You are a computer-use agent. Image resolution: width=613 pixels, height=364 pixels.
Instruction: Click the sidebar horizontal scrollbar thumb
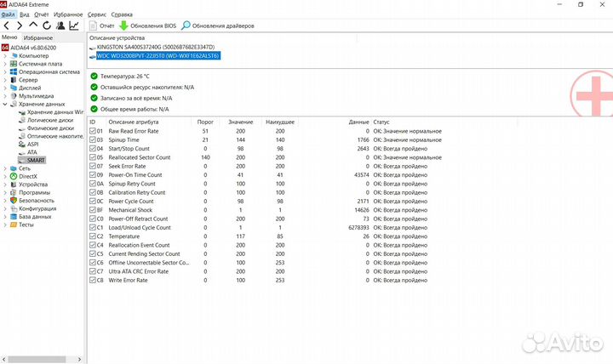pos(37,359)
